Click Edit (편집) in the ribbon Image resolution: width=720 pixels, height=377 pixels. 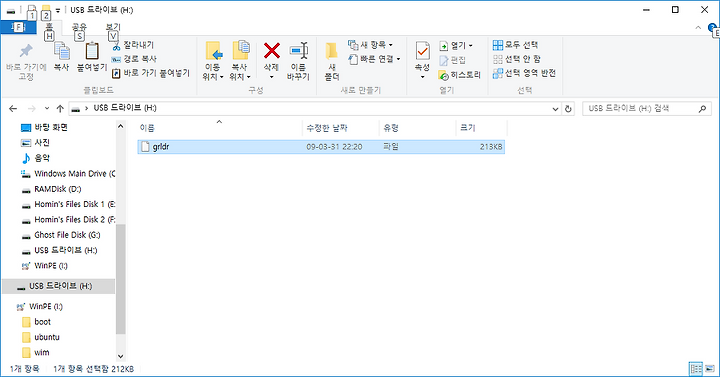point(453,60)
